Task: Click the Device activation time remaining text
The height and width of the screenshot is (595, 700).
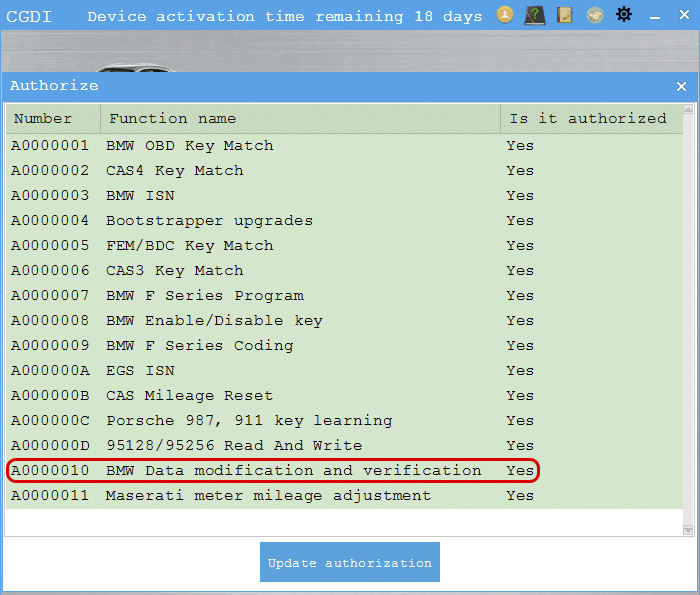Action: pyautogui.click(x=285, y=17)
